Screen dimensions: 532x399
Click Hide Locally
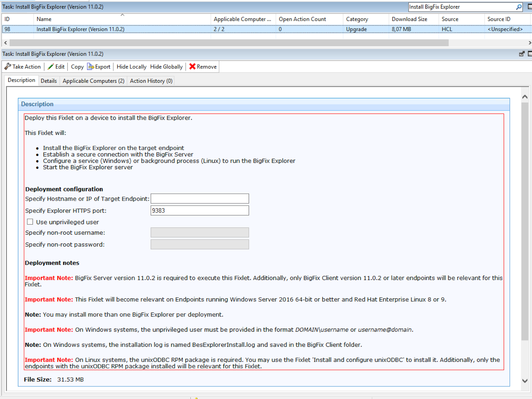[131, 67]
